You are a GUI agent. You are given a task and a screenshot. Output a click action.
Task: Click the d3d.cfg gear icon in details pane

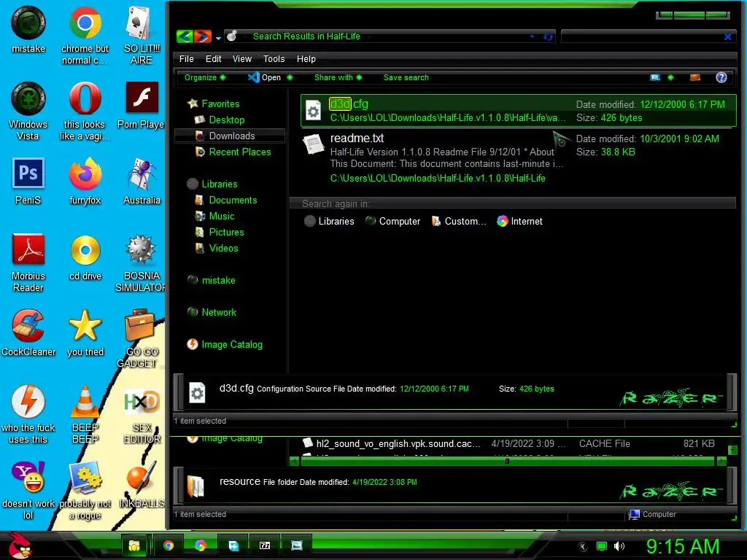pos(197,393)
